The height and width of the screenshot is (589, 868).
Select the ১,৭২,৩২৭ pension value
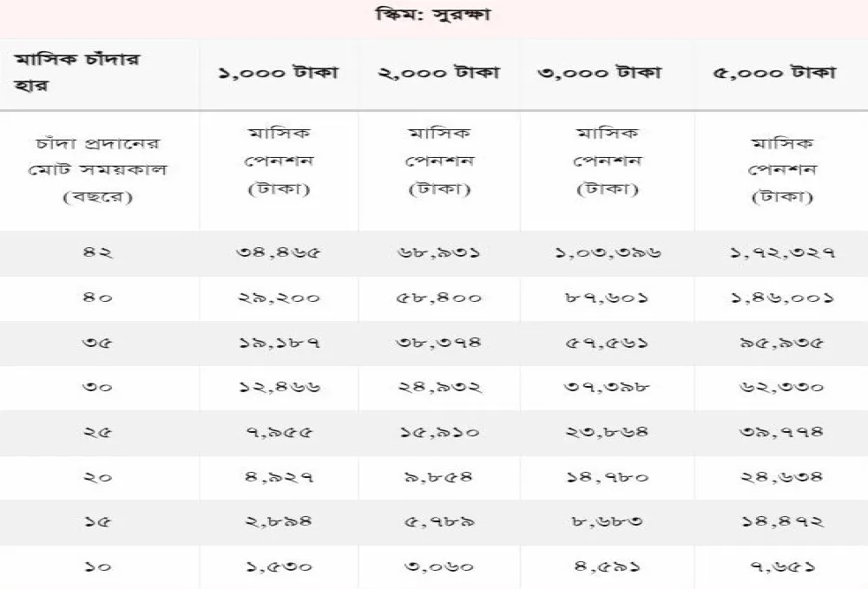click(783, 252)
